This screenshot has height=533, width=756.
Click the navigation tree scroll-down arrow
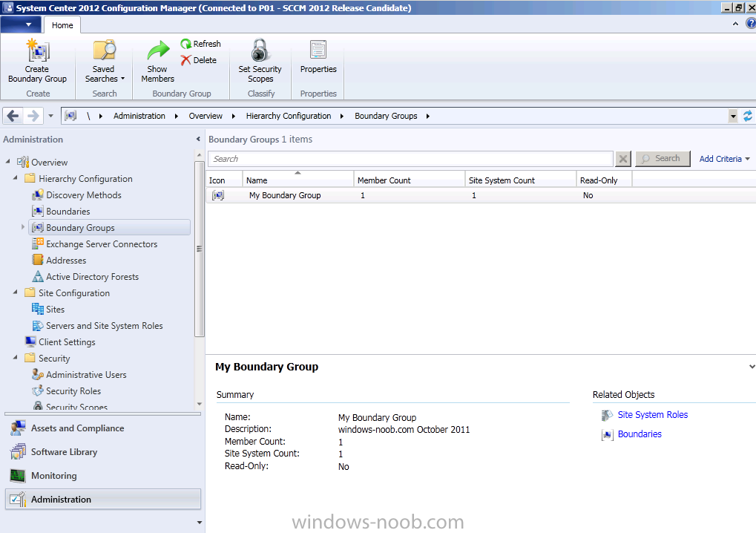pos(199,405)
